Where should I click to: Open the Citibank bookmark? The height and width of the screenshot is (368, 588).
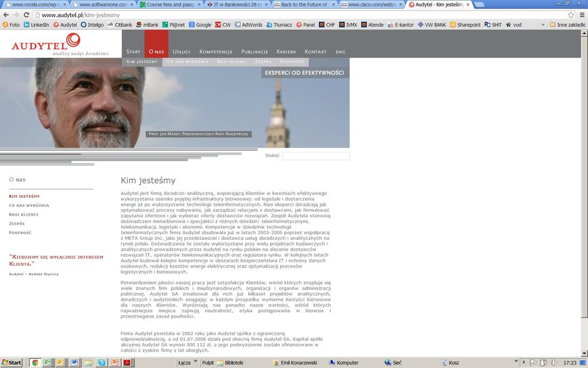[120, 25]
